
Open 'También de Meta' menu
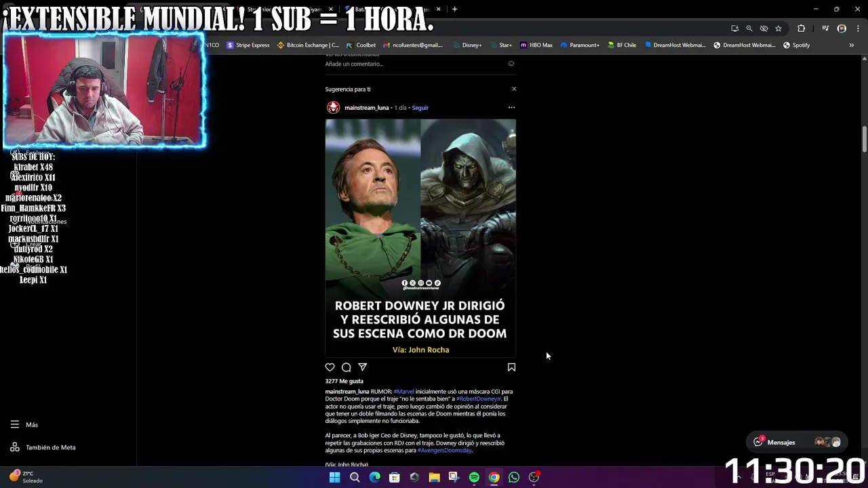43,447
